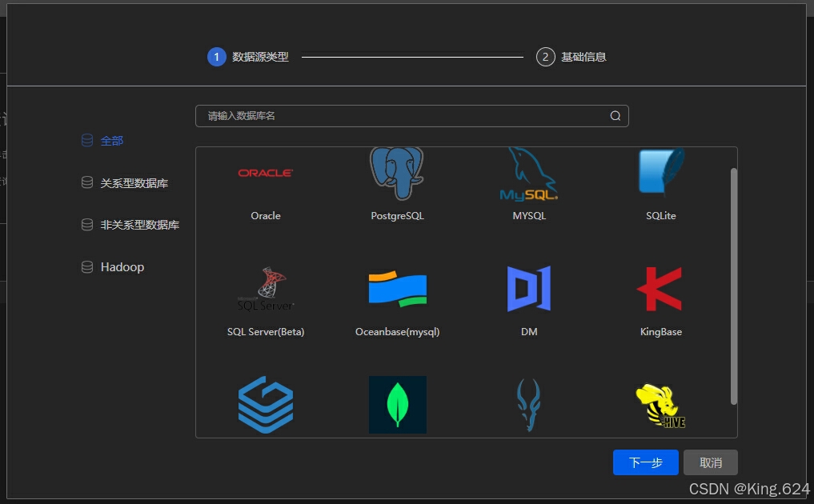814x504 pixels.
Task: Click the 下一步 button
Action: [x=645, y=462]
